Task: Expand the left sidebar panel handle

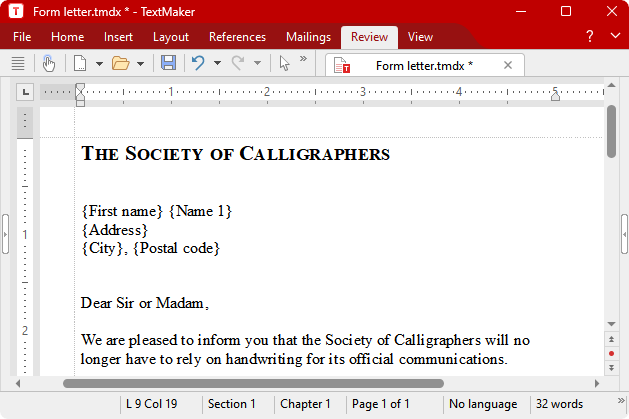Action: (x=5, y=234)
